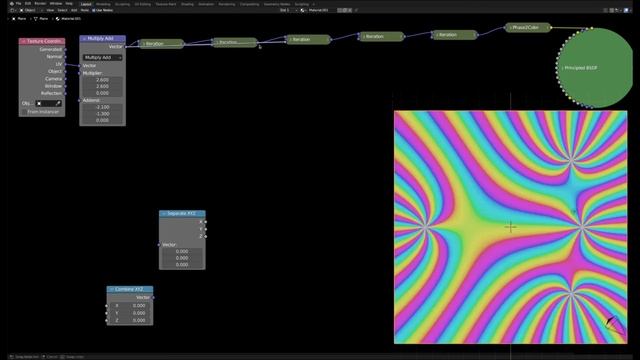Click the overlay toggle icon at header's far right
The height and width of the screenshot is (360, 640).
627,10
